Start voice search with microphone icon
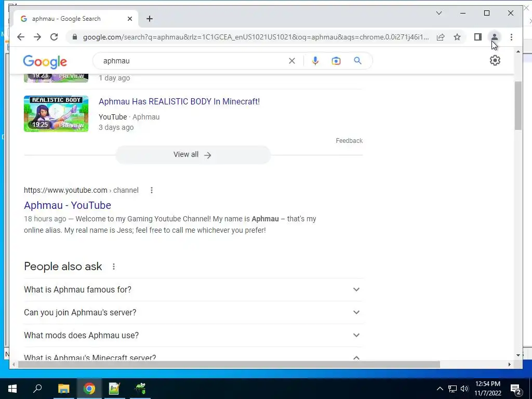532x399 pixels. tap(315, 61)
